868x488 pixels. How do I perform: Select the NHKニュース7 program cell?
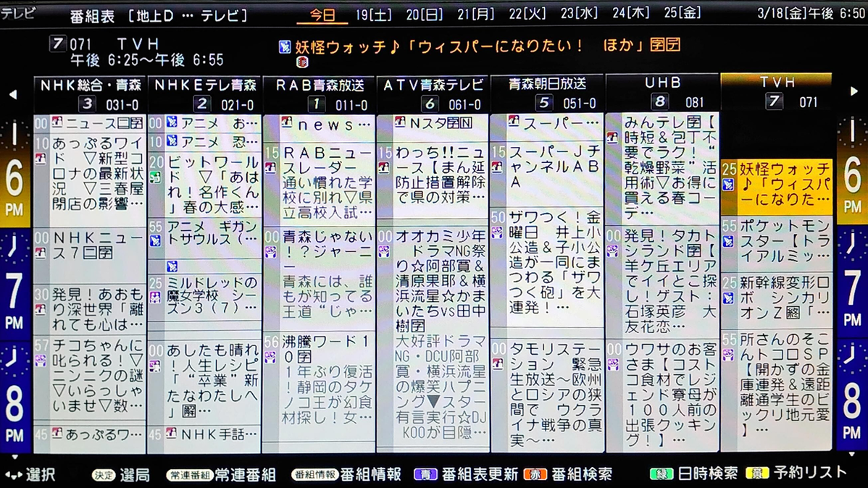tap(89, 255)
